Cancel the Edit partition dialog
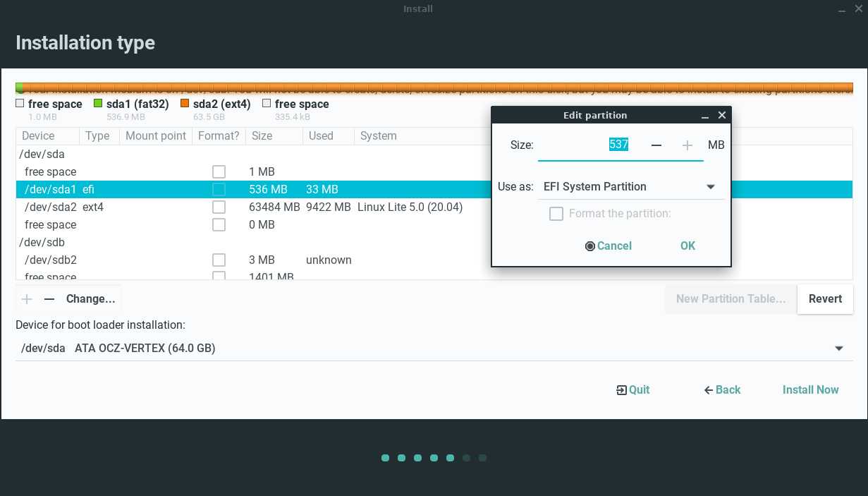The image size is (868, 496). [x=609, y=246]
